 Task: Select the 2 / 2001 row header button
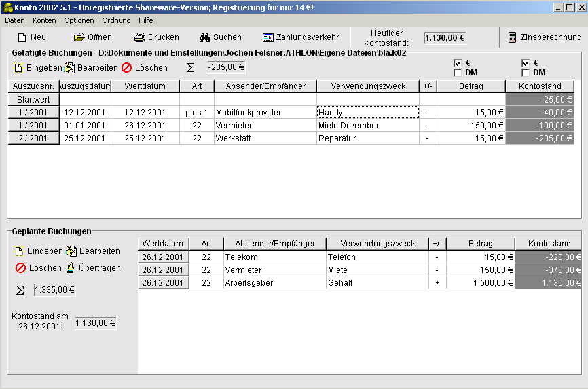(33, 138)
